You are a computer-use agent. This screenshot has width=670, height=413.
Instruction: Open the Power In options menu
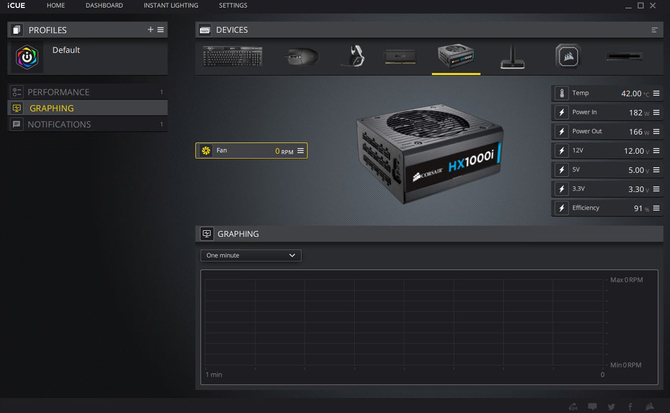pyautogui.click(x=656, y=112)
